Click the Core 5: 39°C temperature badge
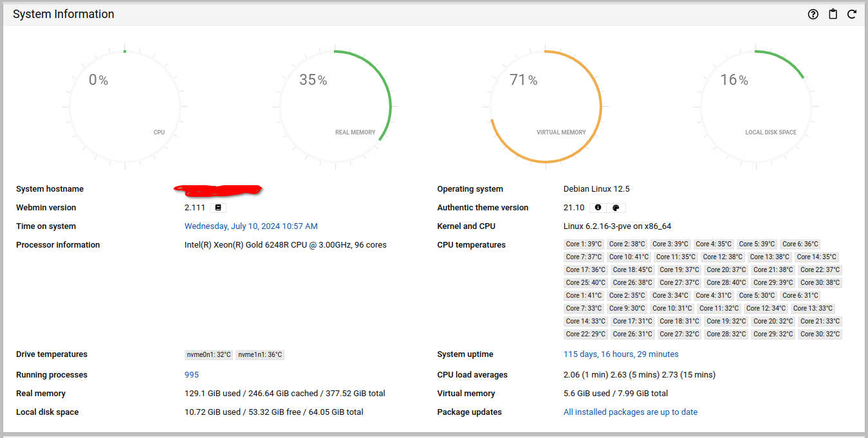Screen dimensions: 868x438 coord(757,244)
